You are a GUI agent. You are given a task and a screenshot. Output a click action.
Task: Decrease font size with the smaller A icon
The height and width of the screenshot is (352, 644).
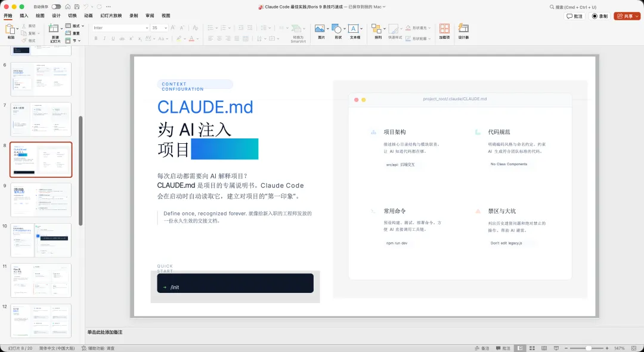[181, 27]
